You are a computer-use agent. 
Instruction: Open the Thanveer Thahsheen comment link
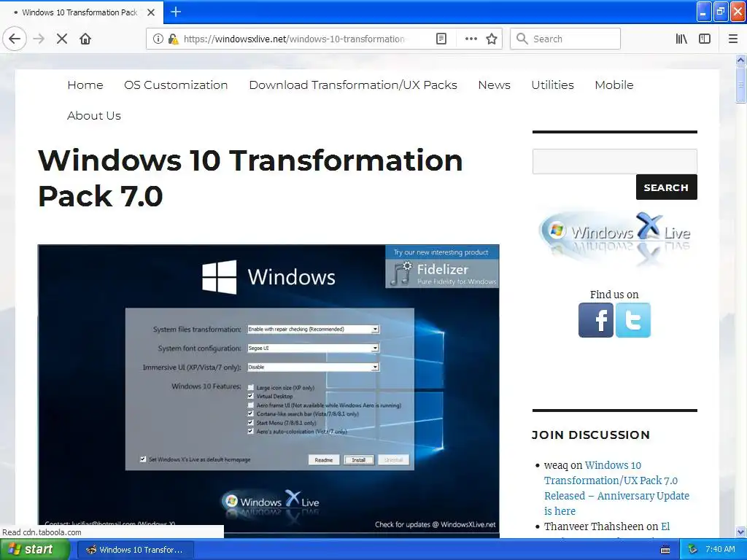pos(665,526)
